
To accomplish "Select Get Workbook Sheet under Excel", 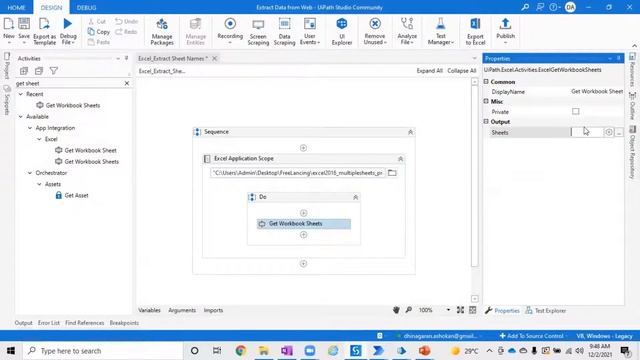I will pos(86,150).
